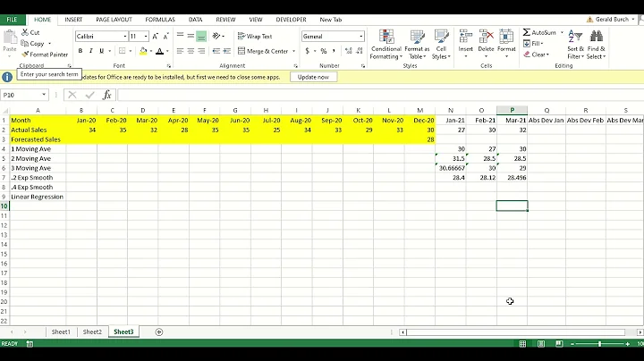Switch to the DATA tab
The image size is (644, 361).
pos(196,20)
